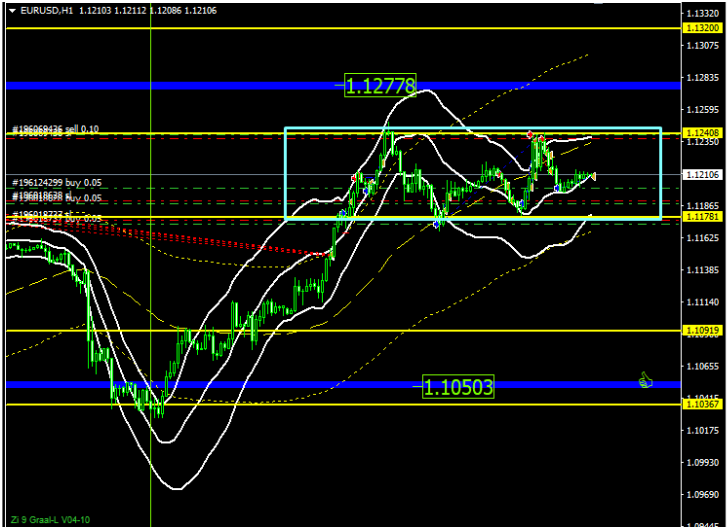728x532 pixels.
Task: Click the 1.11781 yellow price tag
Action: [x=702, y=217]
